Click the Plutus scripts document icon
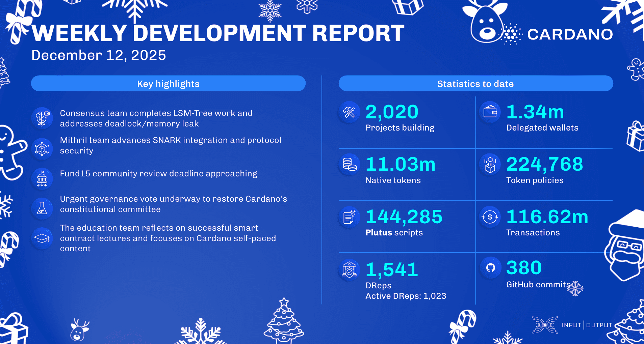Image resolution: width=644 pixels, height=344 pixels. click(349, 218)
